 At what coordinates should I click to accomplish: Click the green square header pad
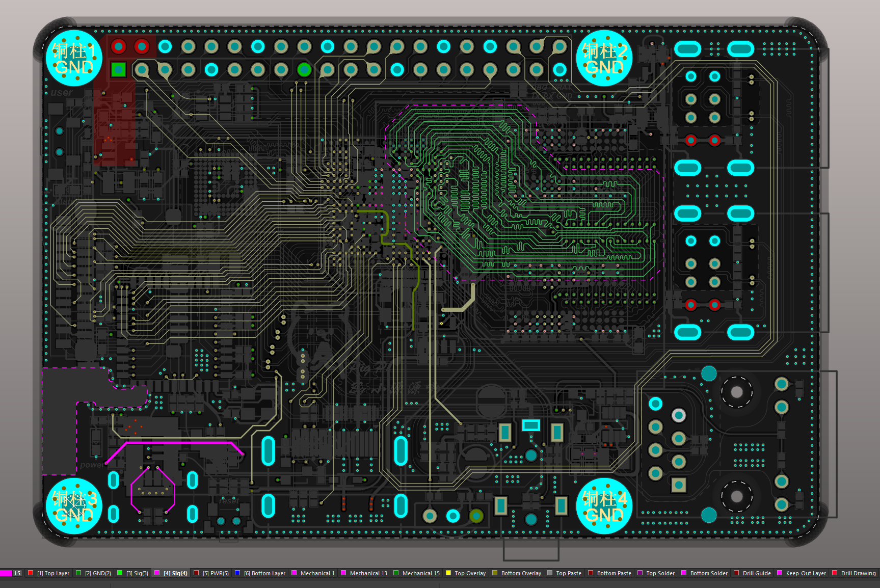[118, 69]
